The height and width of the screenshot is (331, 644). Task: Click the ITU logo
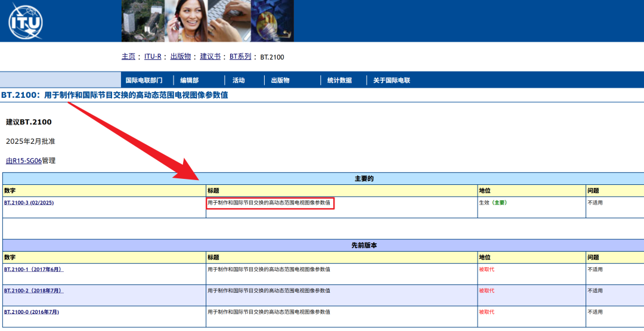tap(26, 21)
